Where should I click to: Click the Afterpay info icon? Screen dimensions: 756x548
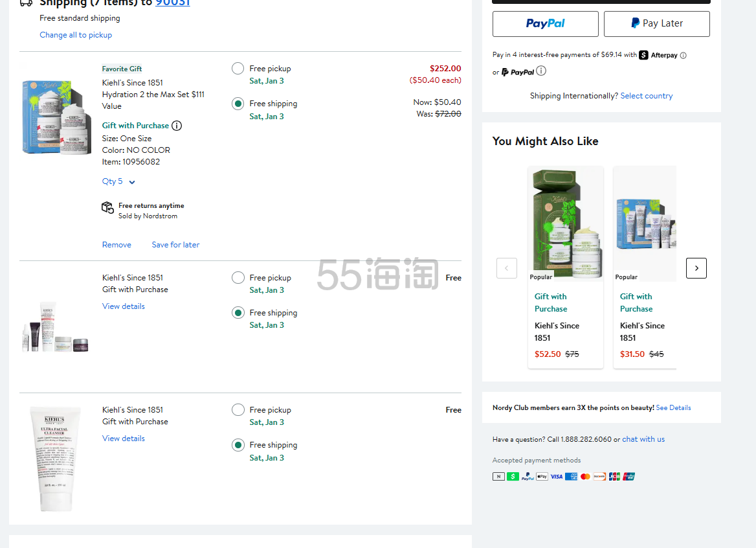(x=684, y=56)
